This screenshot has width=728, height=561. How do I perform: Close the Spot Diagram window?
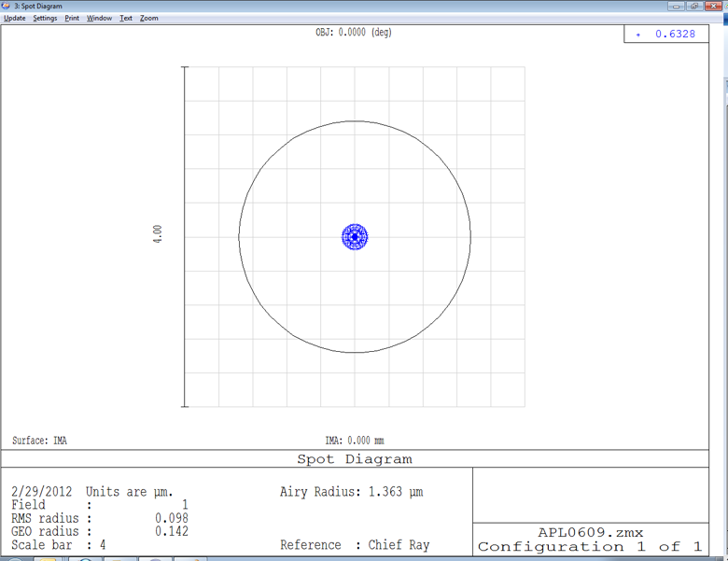click(x=715, y=6)
